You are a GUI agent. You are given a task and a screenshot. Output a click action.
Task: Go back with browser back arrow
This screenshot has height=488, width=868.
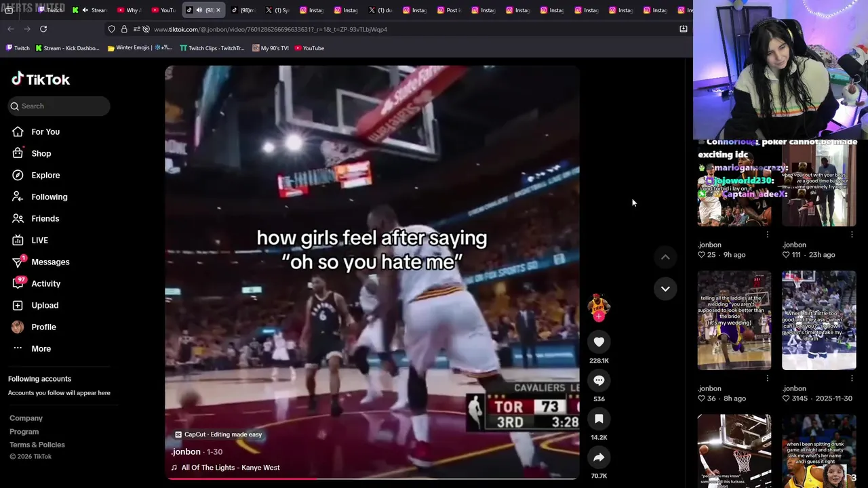[11, 29]
